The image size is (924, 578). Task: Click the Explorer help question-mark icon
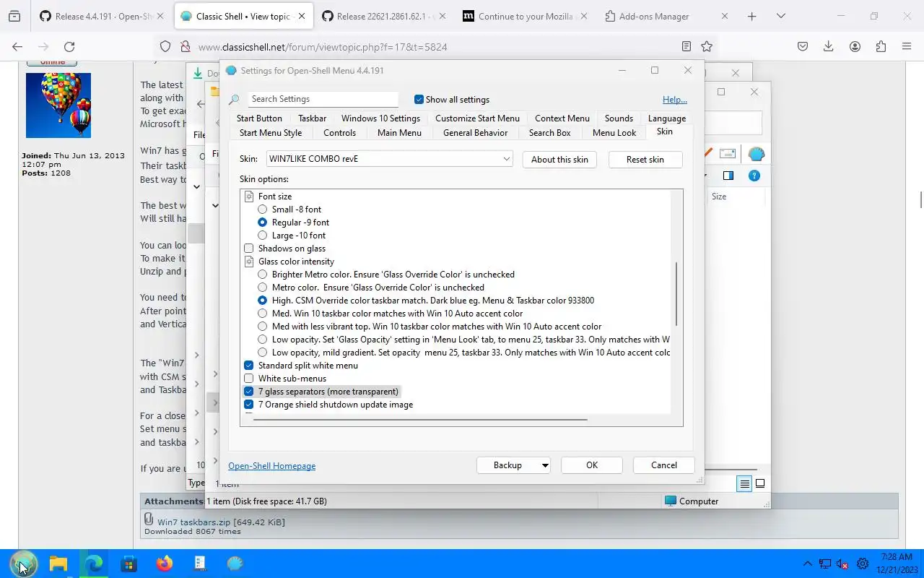754,176
